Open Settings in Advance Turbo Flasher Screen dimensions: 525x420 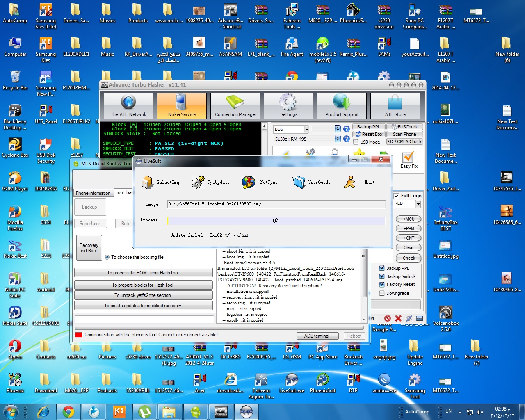click(x=288, y=106)
